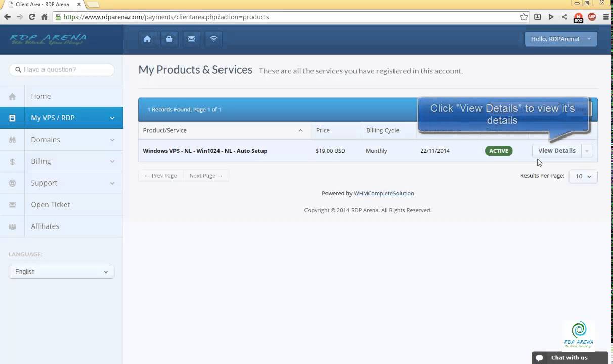Sort by Billing Cycle column header
Image resolution: width=613 pixels, height=364 pixels.
coord(389,130)
